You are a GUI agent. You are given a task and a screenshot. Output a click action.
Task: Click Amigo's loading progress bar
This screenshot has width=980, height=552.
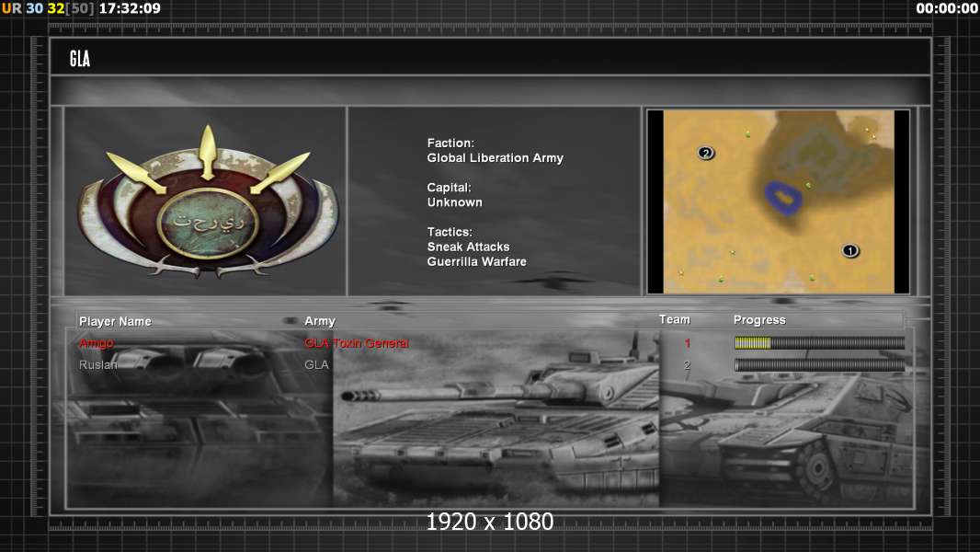tap(819, 342)
